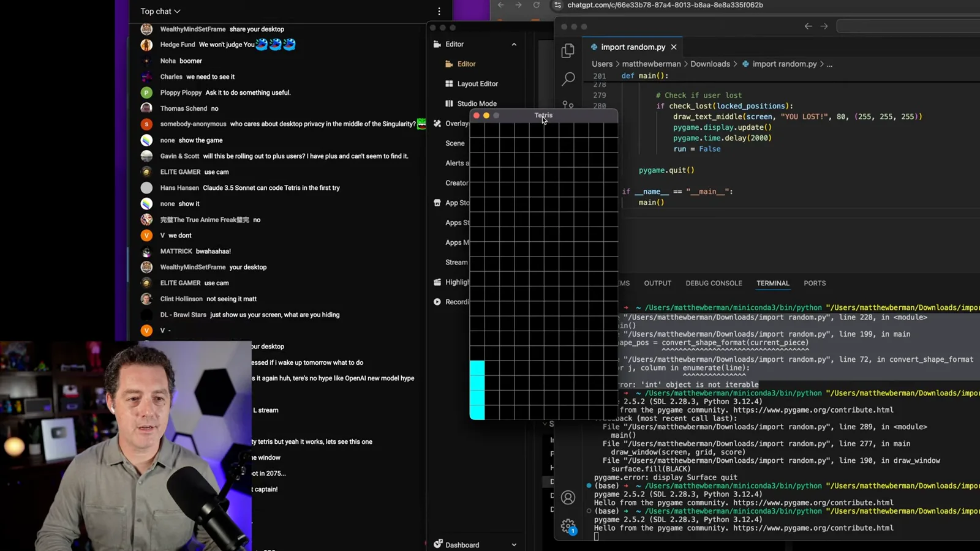This screenshot has width=980, height=551.
Task: Click the Users breadcrumb segment
Action: (x=602, y=64)
